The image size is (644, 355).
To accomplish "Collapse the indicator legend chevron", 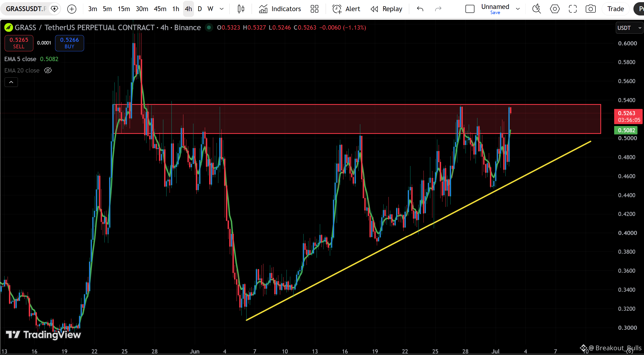I will (x=11, y=82).
